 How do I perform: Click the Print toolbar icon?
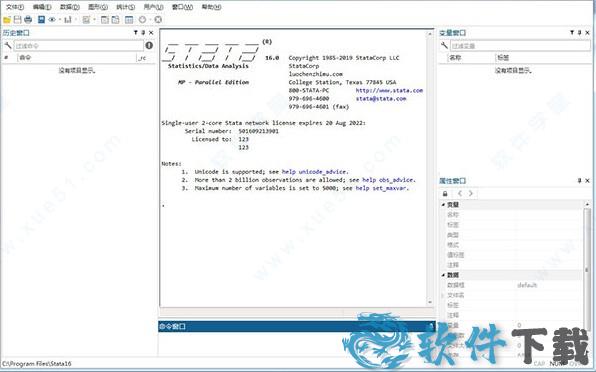[x=28, y=19]
